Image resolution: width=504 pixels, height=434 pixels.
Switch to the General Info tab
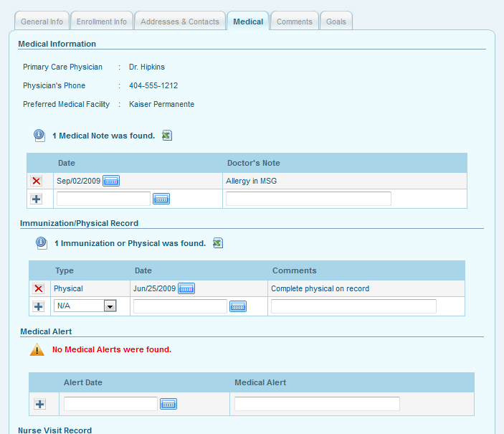[x=42, y=22]
